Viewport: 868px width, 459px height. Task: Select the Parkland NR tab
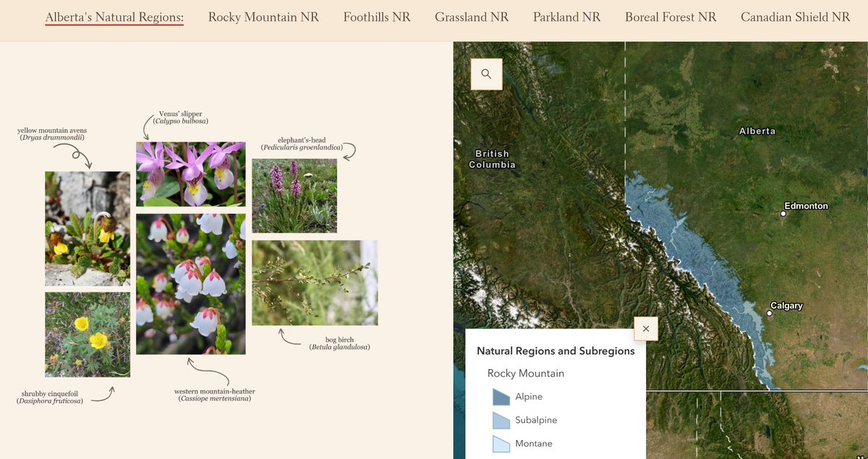tap(567, 17)
